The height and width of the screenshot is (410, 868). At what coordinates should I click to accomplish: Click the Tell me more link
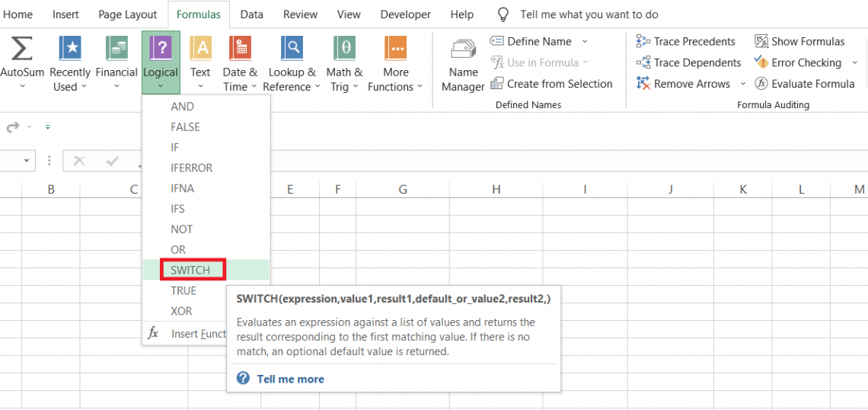point(290,379)
